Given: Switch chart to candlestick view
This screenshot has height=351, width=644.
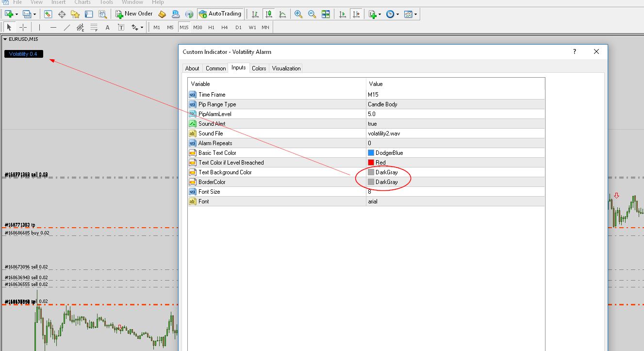Looking at the screenshot, I should pos(268,14).
